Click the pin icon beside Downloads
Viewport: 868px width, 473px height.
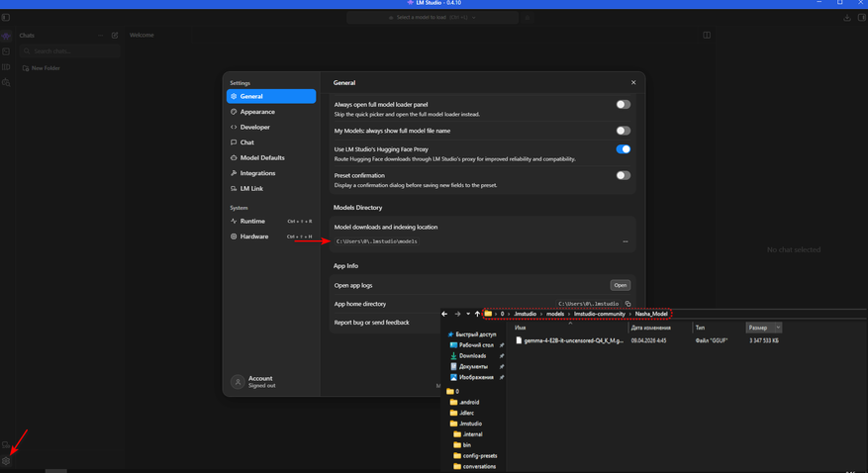(502, 355)
